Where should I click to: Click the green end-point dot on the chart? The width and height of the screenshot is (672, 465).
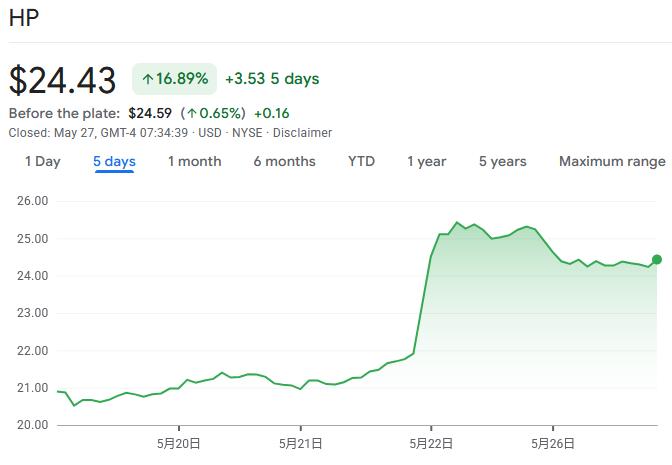tap(657, 259)
